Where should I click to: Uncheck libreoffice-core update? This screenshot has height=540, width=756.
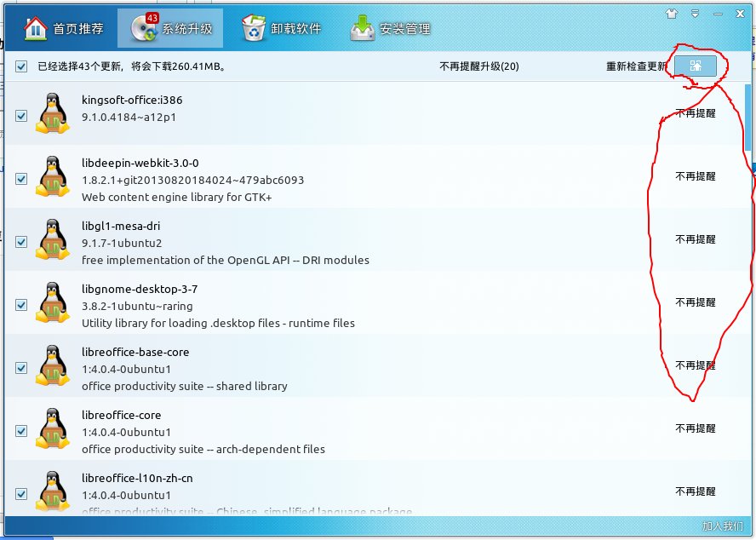pos(21,431)
